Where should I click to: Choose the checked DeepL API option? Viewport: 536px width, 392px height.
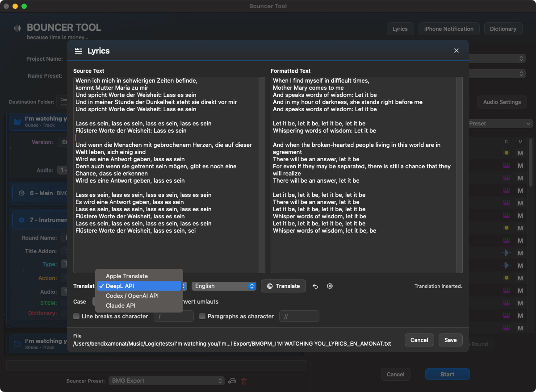139,286
